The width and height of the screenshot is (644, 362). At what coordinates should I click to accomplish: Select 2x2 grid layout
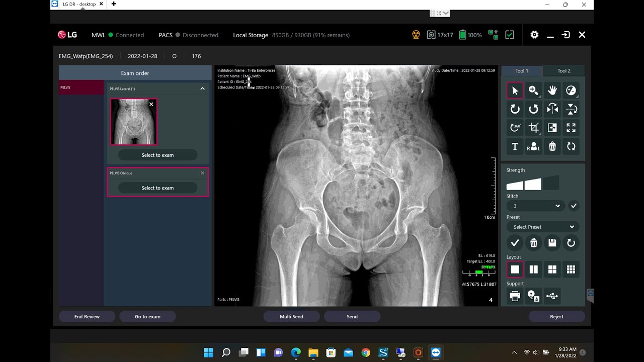(x=552, y=269)
